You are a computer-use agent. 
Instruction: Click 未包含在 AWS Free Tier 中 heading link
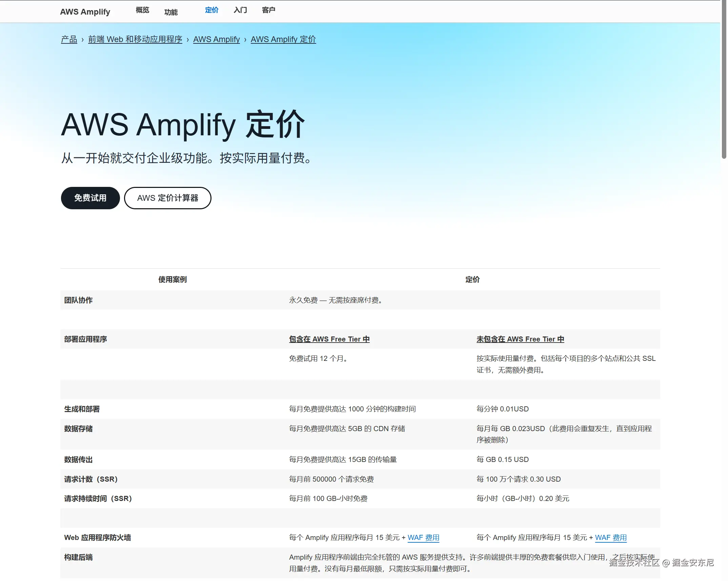point(520,339)
